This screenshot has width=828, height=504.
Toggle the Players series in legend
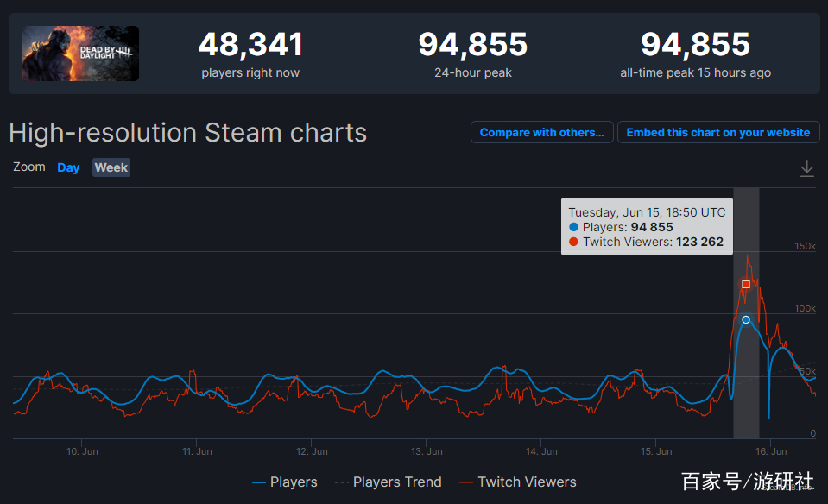(x=285, y=482)
